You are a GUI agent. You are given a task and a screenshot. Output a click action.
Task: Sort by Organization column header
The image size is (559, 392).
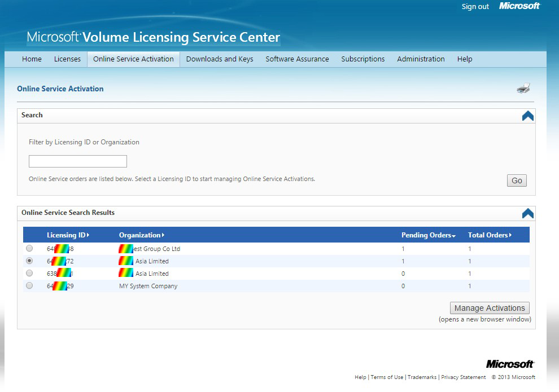[x=142, y=235]
